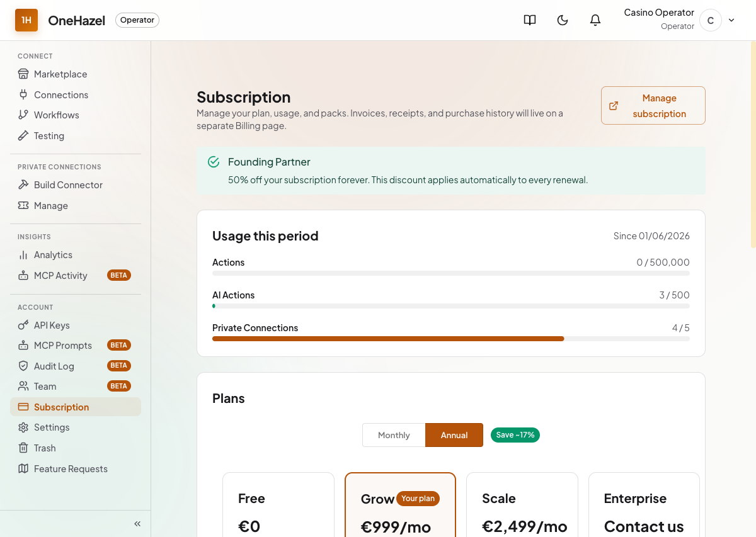
Task: Click the Trash bin icon
Action: pos(23,448)
